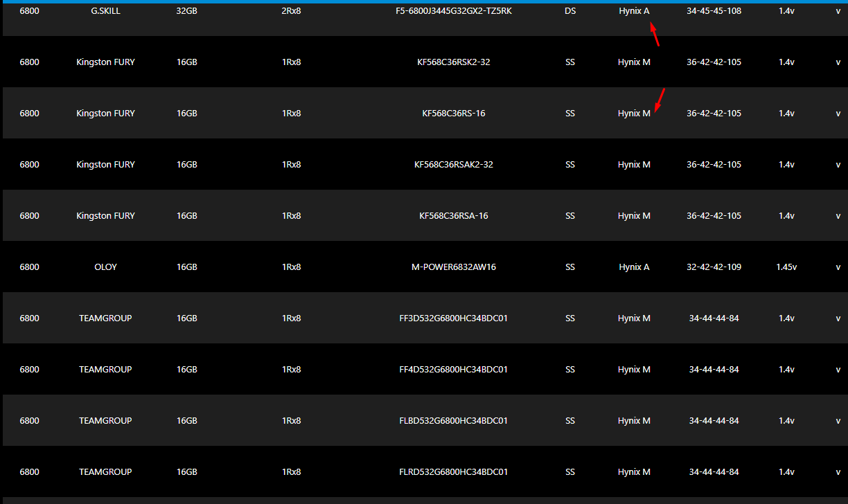The width and height of the screenshot is (848, 504).
Task: Click 6800 in FLBD532G6800HC34BDC01 row
Action: pos(29,421)
